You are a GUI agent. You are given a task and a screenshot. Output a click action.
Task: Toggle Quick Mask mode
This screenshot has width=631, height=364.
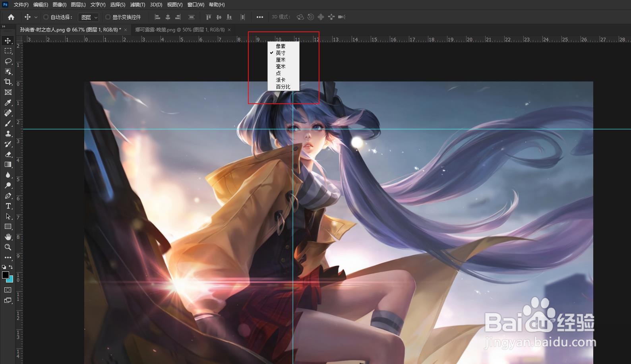[8, 290]
